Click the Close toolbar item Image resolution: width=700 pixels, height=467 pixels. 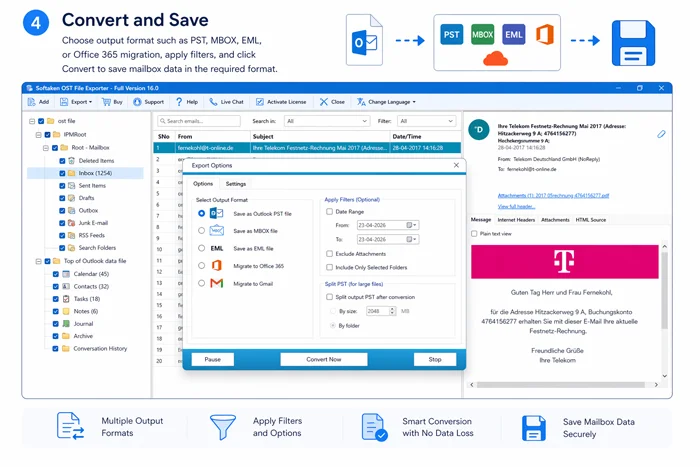332,102
